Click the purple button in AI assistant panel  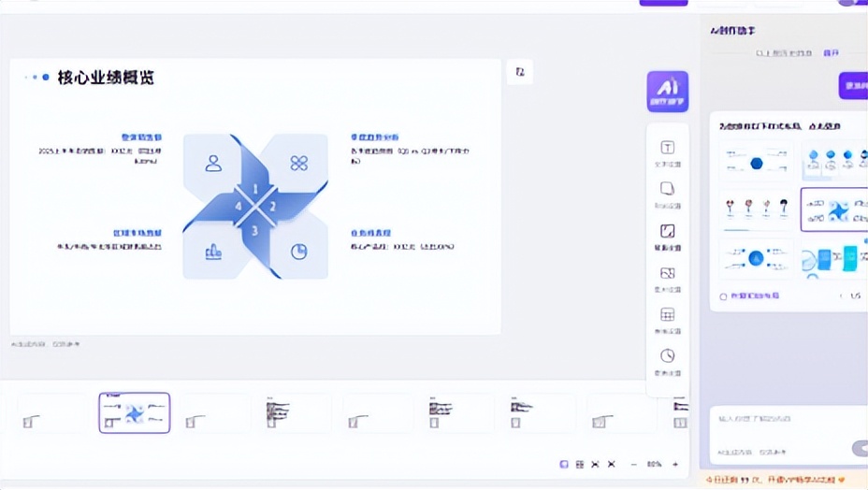[853, 86]
